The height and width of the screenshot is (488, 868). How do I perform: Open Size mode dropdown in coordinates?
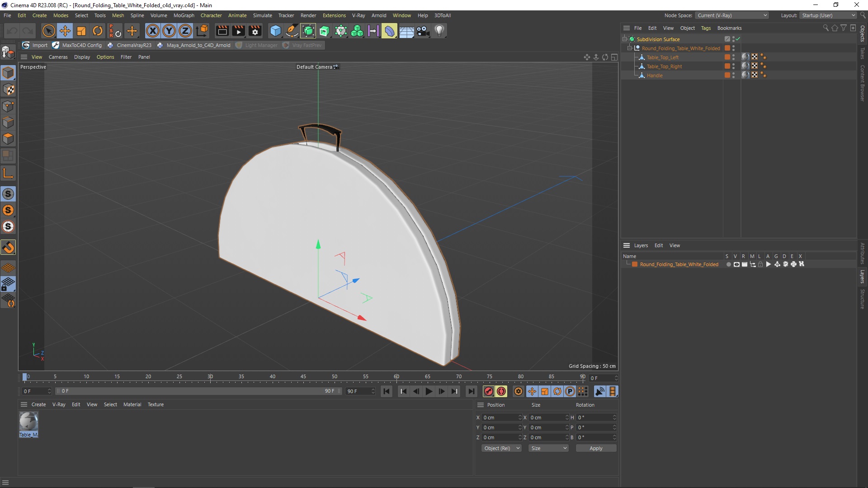point(548,448)
